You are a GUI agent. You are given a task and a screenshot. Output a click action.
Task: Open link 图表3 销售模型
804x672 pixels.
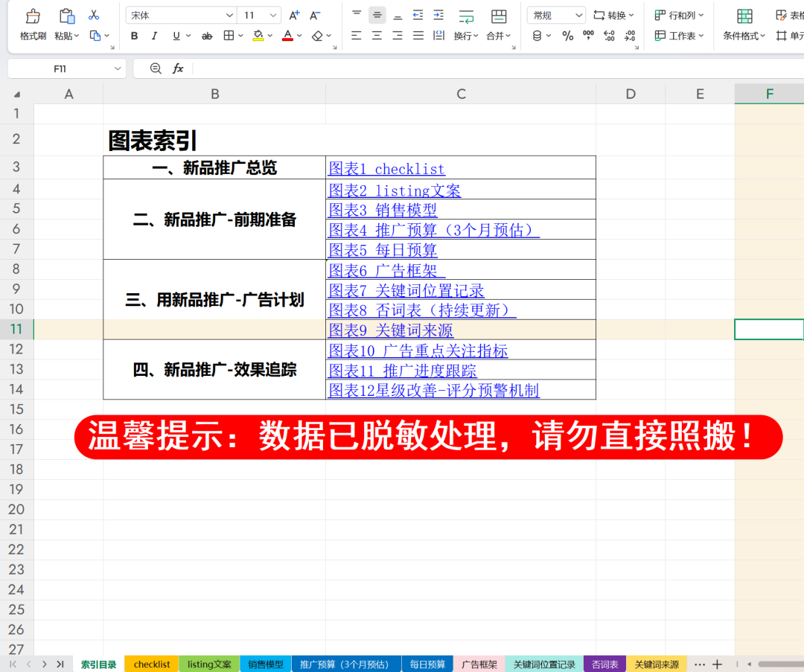click(x=383, y=210)
